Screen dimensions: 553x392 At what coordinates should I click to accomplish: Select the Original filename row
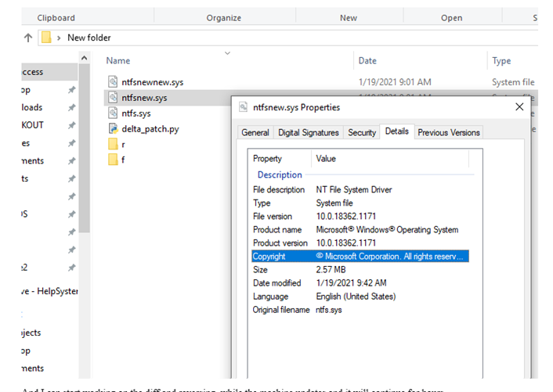[360, 310]
